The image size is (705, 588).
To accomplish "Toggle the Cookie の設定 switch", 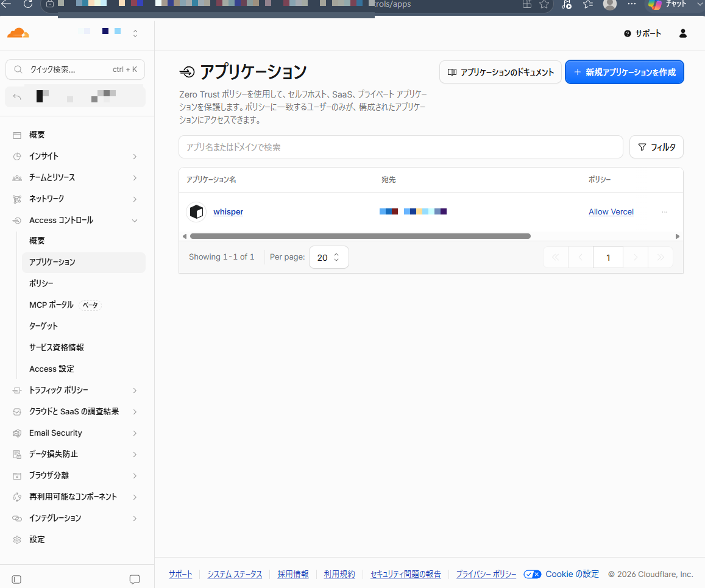I will 533,574.
